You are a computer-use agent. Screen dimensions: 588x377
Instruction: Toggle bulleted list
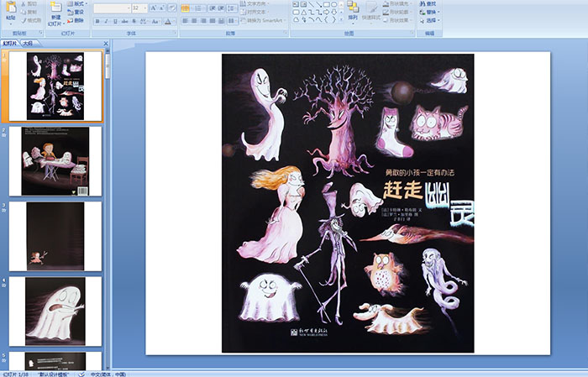click(186, 8)
